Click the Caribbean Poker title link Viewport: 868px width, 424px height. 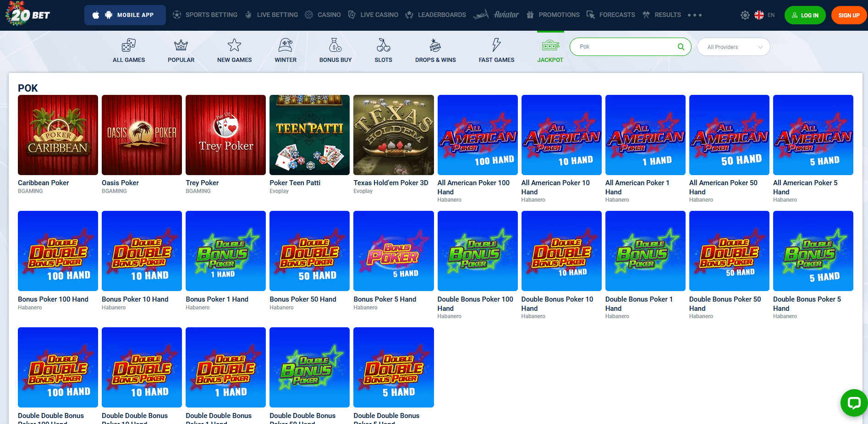43,183
